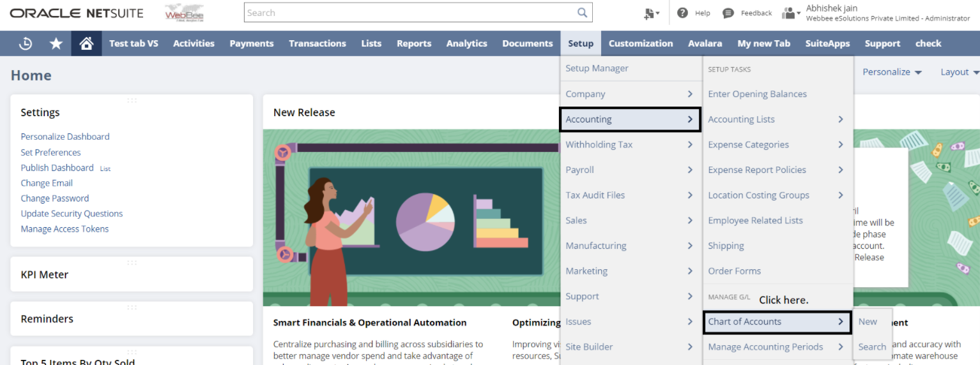Choose Setup Manager from menu
This screenshot has height=365, width=980.
coord(597,68)
